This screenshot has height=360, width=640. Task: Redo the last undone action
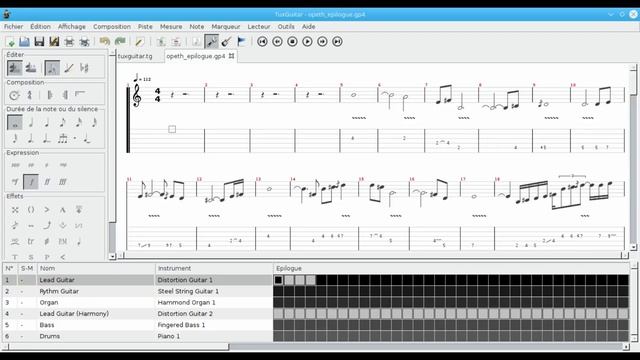click(120, 42)
